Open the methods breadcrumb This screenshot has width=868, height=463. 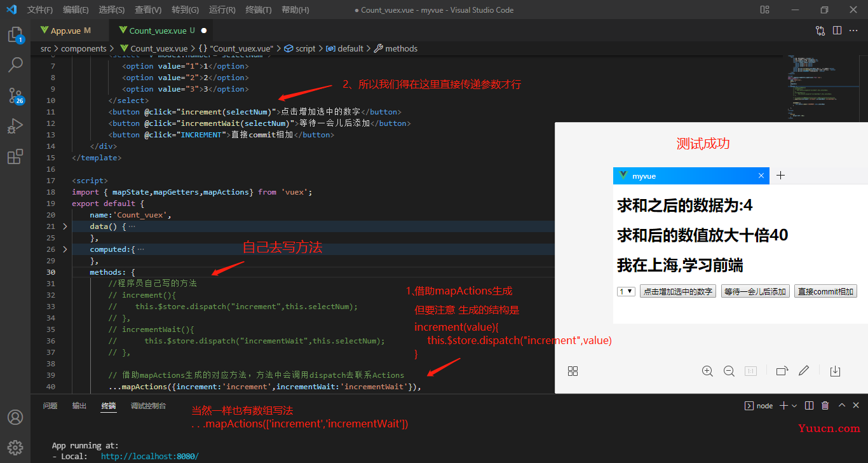(x=396, y=48)
